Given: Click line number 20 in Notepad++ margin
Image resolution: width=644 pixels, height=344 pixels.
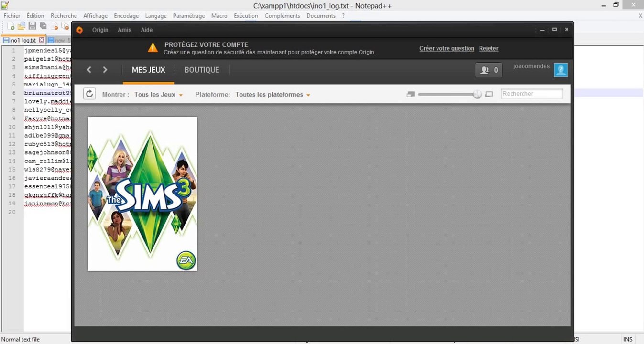Looking at the screenshot, I should (x=13, y=212).
